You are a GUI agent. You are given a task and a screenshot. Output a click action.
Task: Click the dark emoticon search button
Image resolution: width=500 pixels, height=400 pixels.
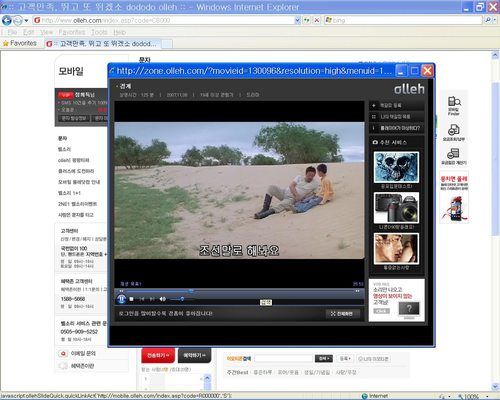point(324,359)
